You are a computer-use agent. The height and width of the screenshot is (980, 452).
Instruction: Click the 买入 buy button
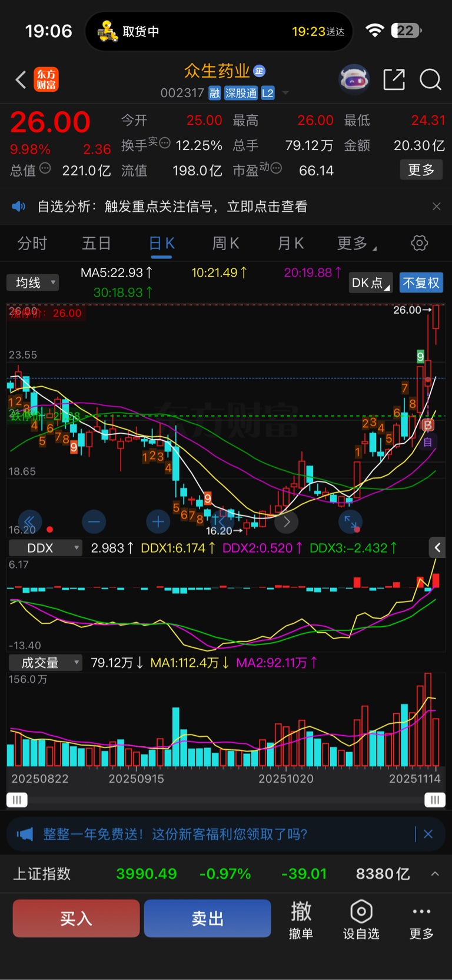point(76,918)
